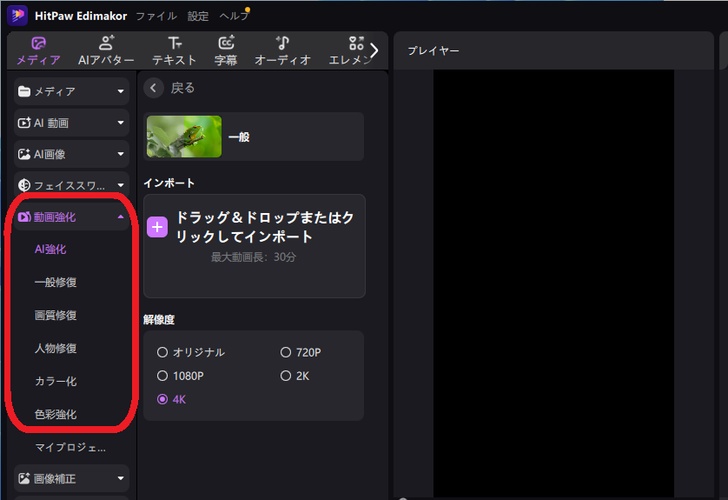Viewport: 728px width, 500px height.
Task: Expand the AI 動画 dropdown arrow
Action: pos(121,123)
